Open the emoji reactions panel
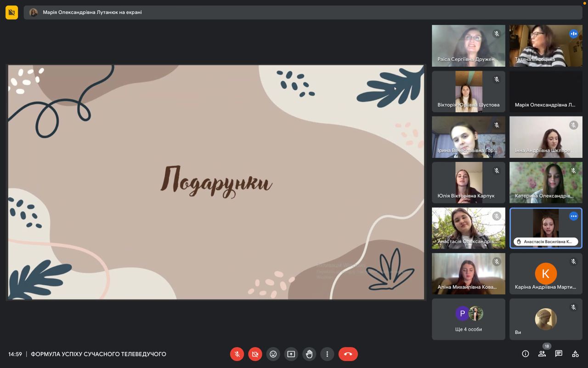Viewport: 588px width, 368px height. click(x=273, y=354)
